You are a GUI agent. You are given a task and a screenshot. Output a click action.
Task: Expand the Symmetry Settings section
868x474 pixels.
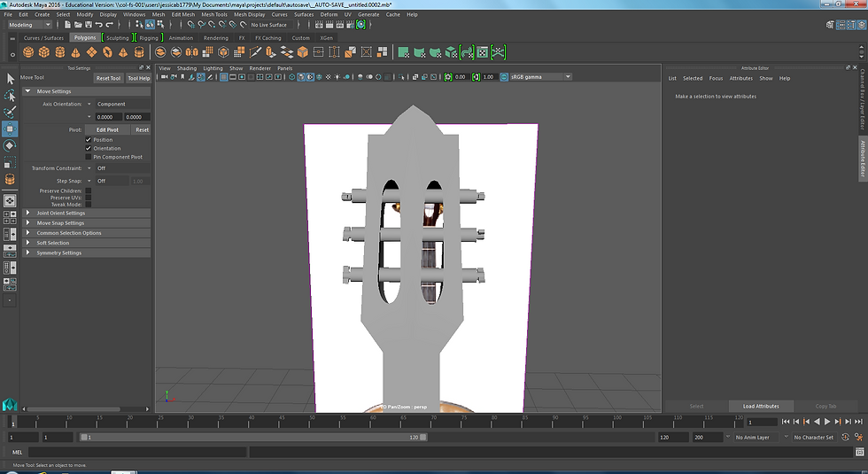click(87, 253)
